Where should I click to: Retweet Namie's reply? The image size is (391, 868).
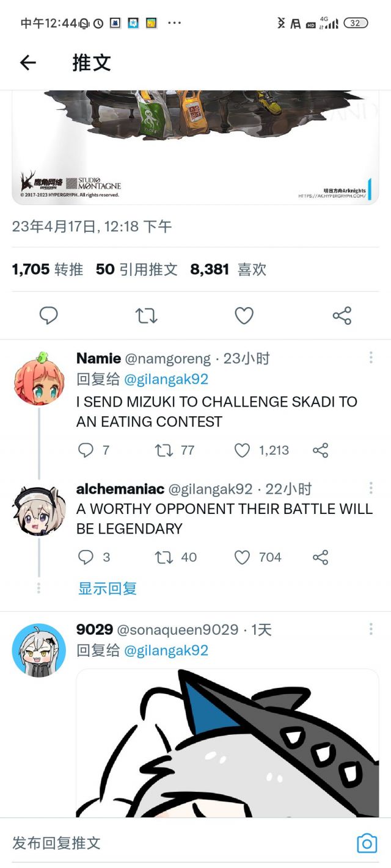(x=164, y=450)
